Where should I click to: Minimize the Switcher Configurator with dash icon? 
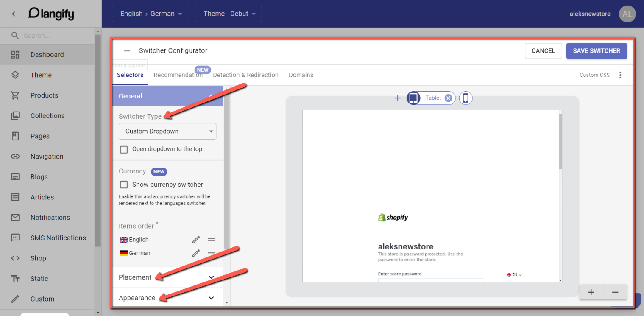pyautogui.click(x=127, y=51)
